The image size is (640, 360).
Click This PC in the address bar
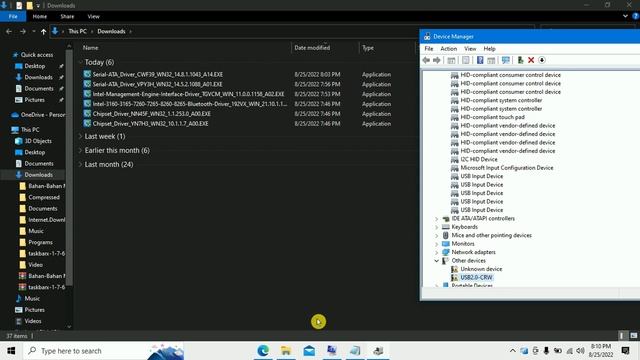coord(77,31)
